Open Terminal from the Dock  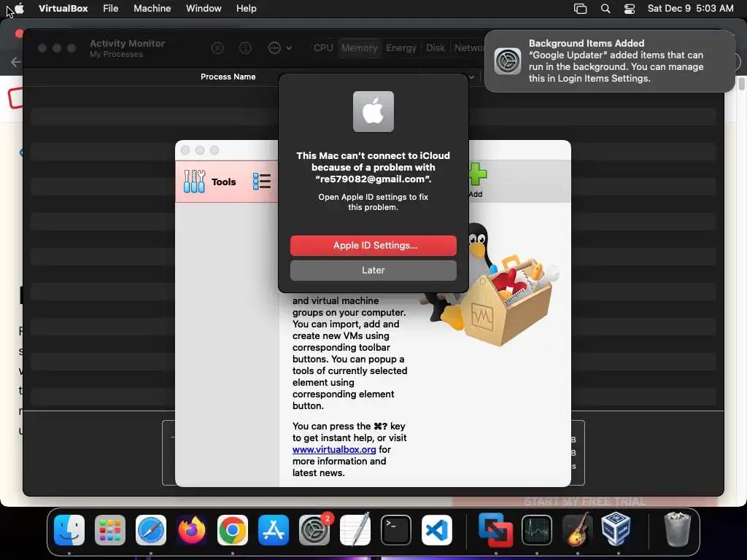[396, 530]
